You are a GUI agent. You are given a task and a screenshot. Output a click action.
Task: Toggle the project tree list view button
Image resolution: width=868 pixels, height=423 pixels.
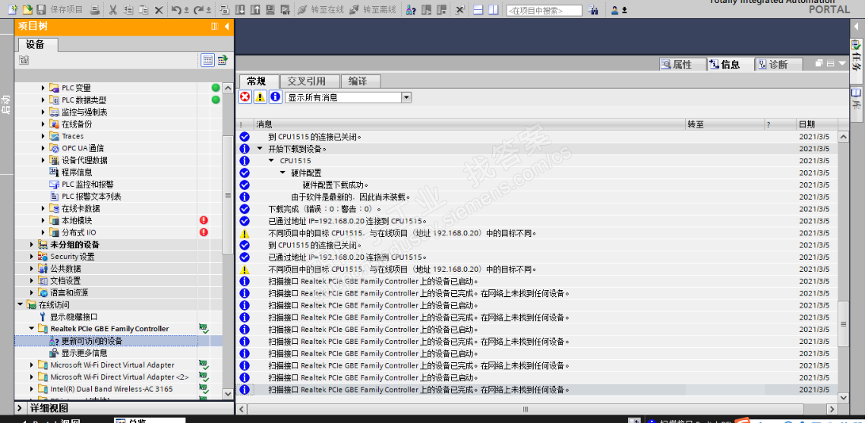click(207, 60)
